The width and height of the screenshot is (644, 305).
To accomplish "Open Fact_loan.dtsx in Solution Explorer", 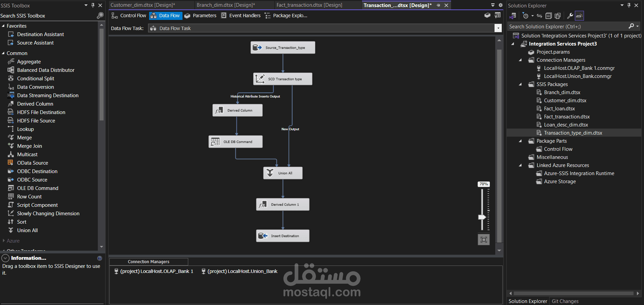I will tap(559, 109).
